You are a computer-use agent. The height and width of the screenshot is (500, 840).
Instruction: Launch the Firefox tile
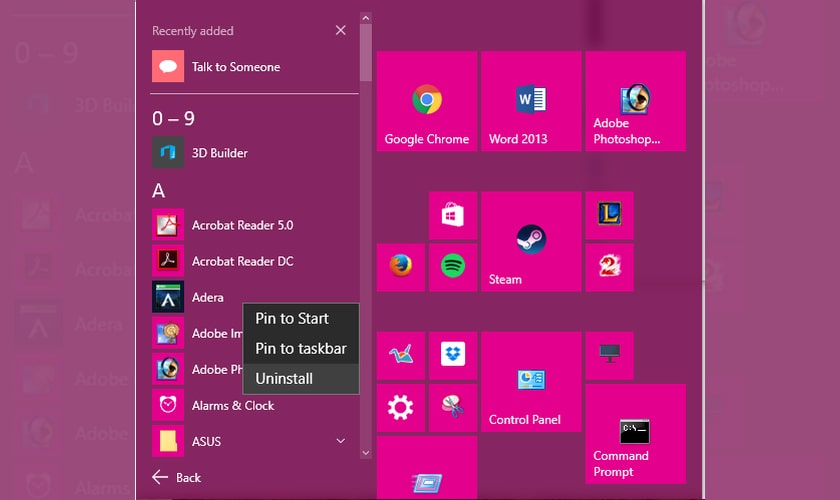[401, 267]
